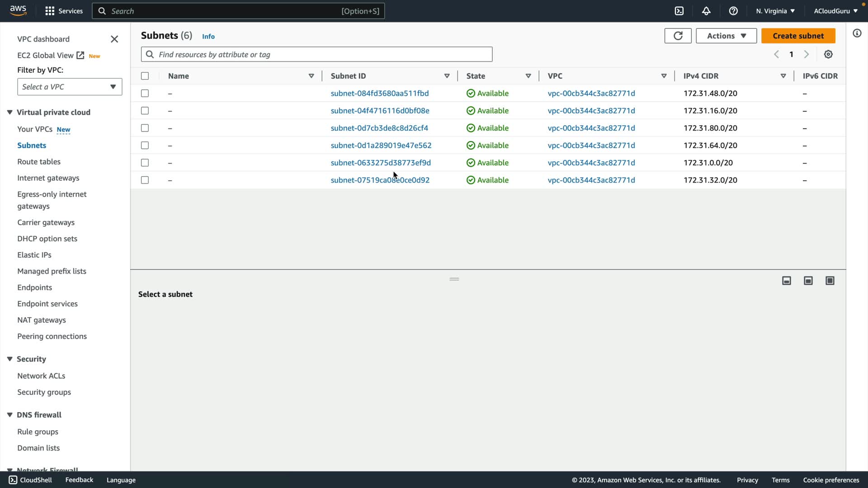Go to Route tables in sidebar
This screenshot has height=488, width=868.
click(x=39, y=161)
